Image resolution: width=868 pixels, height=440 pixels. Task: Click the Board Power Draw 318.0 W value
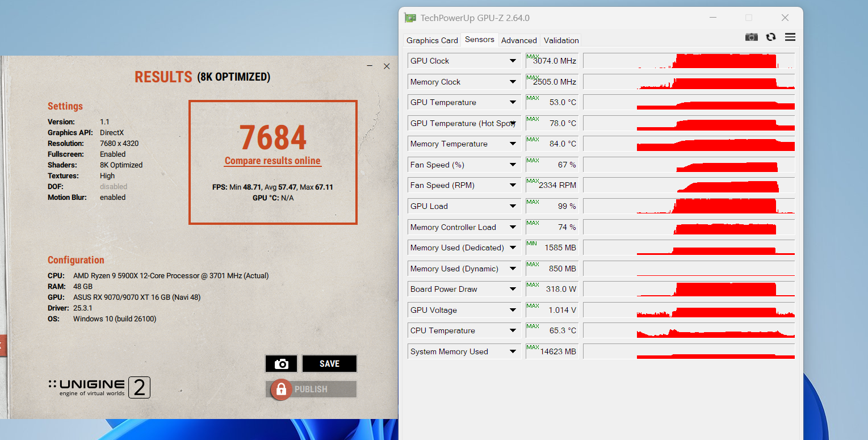(x=552, y=289)
